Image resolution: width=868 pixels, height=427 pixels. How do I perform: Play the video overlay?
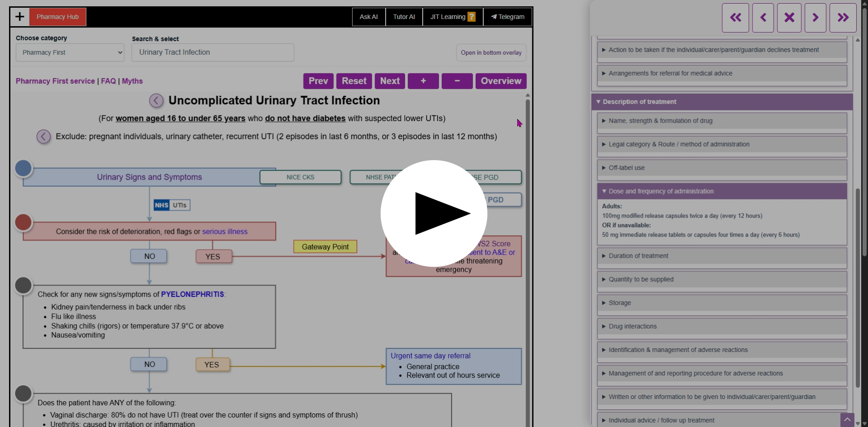434,213
